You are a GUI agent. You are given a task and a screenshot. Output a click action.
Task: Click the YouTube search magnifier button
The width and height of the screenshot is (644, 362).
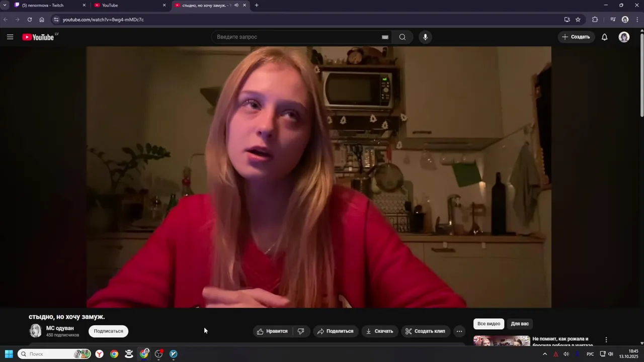tap(403, 37)
